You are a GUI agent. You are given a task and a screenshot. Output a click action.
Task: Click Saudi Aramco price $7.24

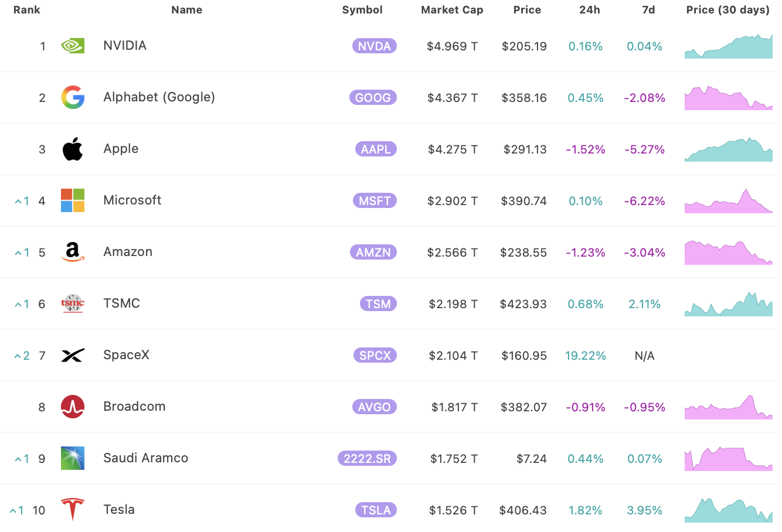point(531,459)
